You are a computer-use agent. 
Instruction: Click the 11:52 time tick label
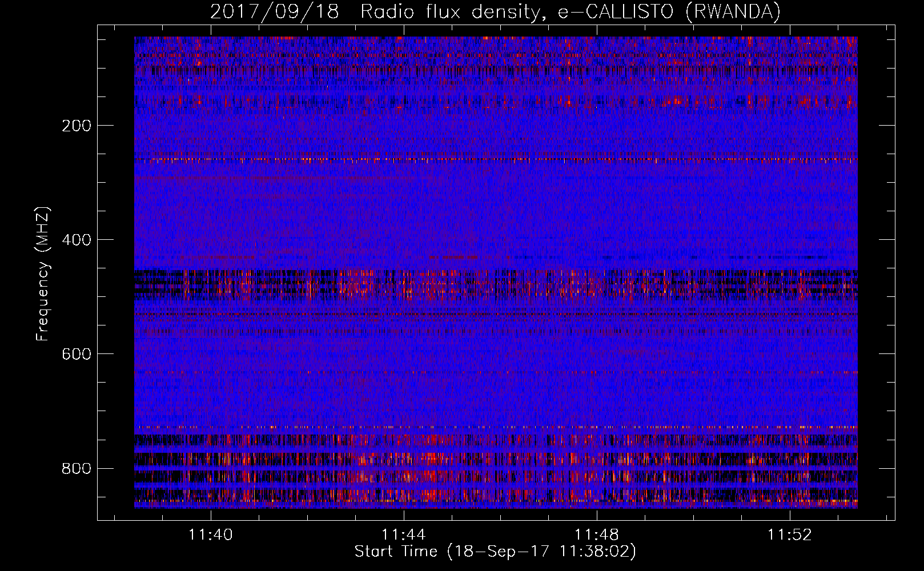(x=790, y=535)
